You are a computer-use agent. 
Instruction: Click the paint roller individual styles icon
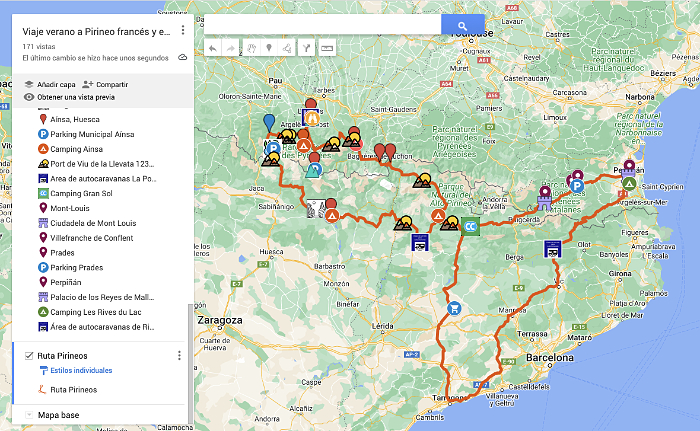pos(43,370)
